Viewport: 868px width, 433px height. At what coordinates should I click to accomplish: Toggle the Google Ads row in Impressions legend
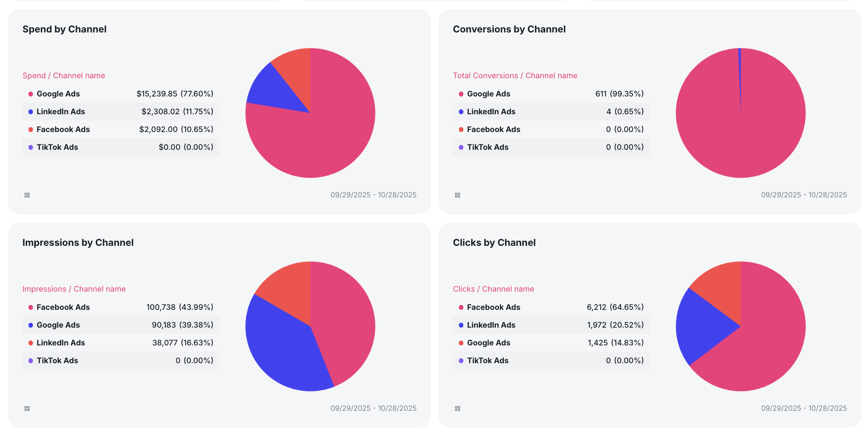(120, 325)
